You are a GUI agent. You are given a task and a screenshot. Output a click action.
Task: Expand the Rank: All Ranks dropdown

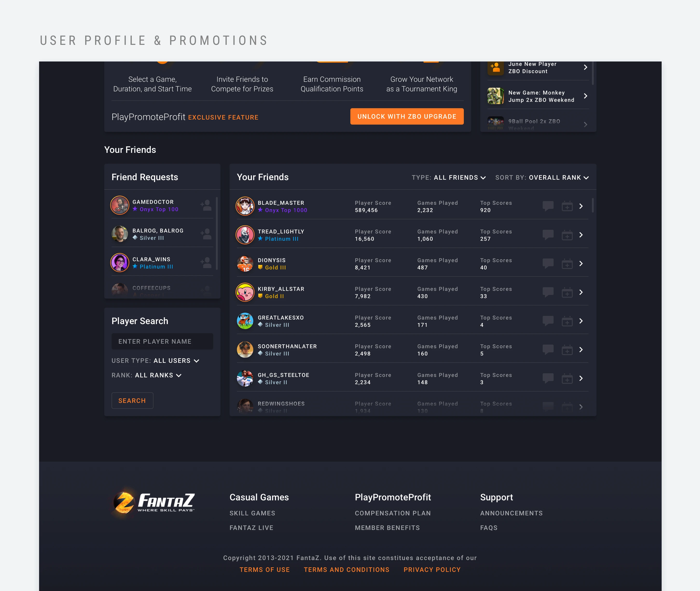[146, 375]
